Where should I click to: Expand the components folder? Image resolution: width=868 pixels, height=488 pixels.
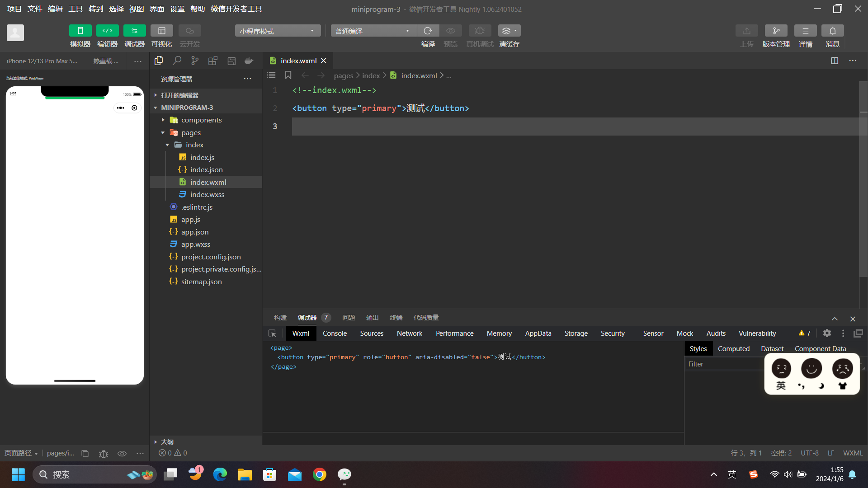pos(201,120)
